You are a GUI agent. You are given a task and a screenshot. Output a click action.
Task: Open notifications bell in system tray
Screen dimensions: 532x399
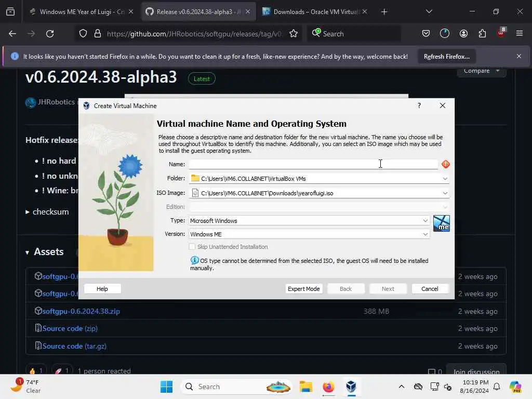coord(497,387)
